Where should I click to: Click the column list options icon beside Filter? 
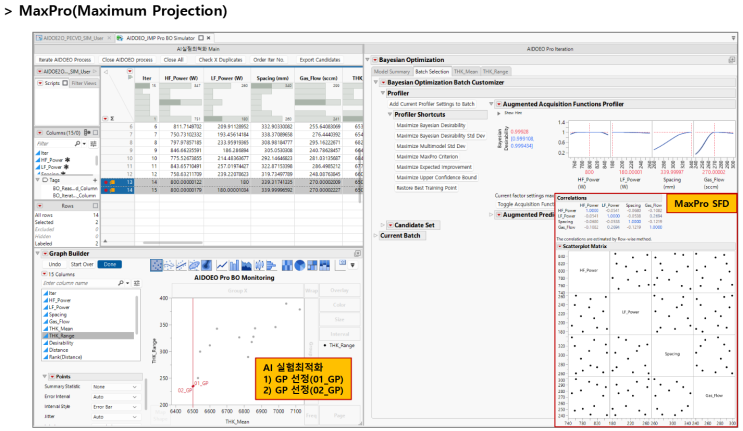coord(93,144)
